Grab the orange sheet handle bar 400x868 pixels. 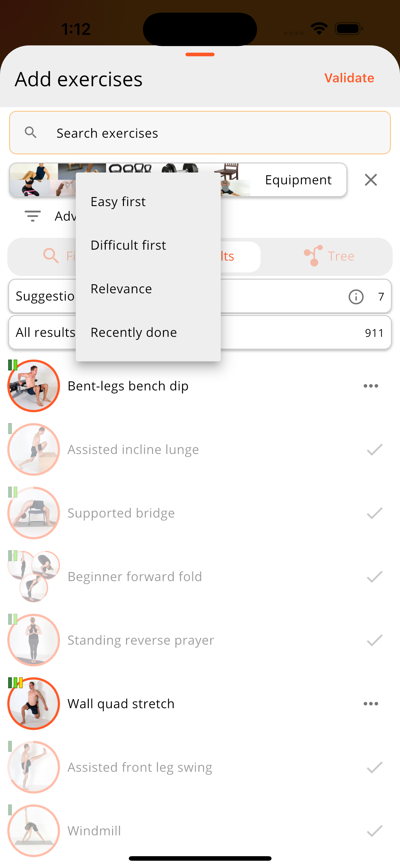click(x=200, y=54)
